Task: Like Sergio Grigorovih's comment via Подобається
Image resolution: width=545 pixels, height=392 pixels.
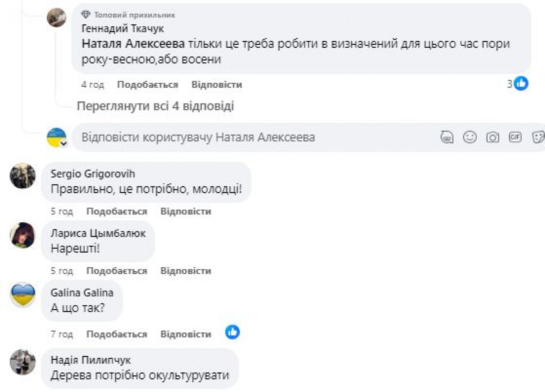Action: coord(117,211)
